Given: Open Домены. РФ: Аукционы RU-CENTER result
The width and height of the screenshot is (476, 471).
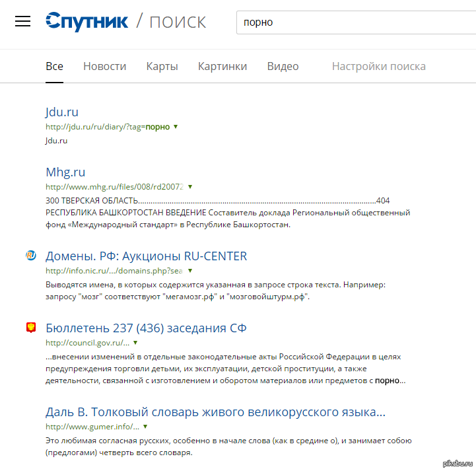Looking at the screenshot, I should (146, 256).
